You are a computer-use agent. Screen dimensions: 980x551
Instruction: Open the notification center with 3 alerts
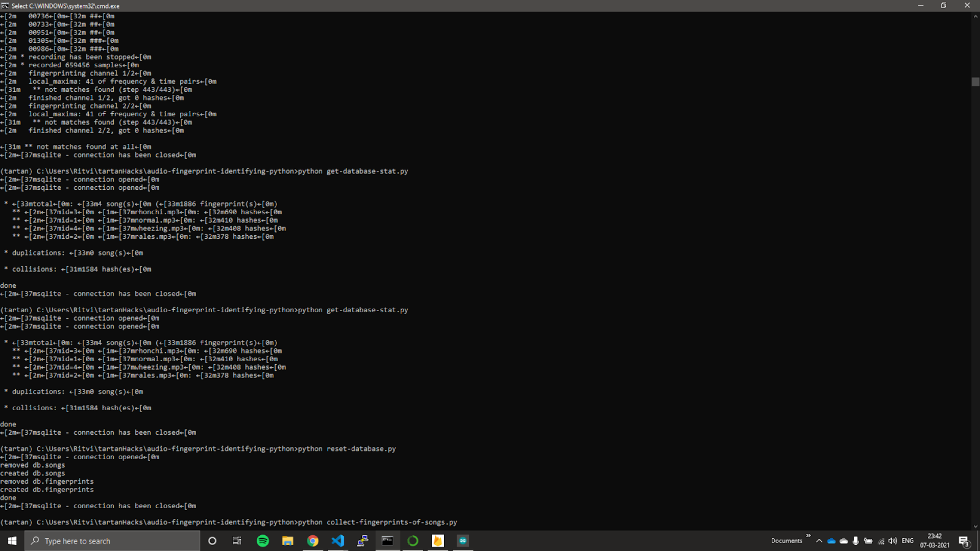[x=964, y=541]
